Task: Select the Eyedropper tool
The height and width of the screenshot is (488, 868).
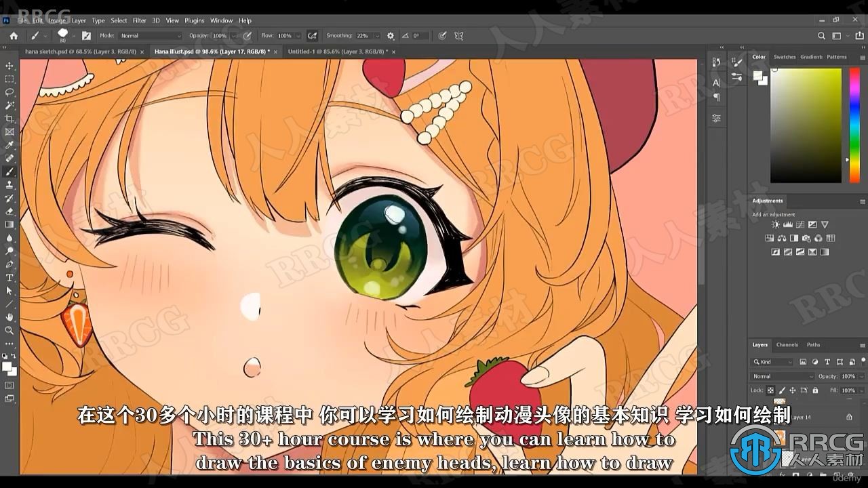Action: click(9, 145)
